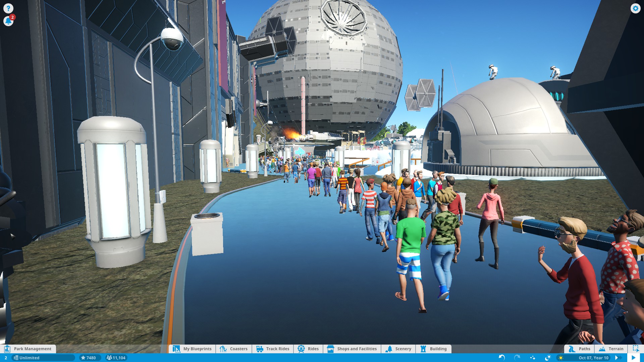This screenshot has width=644, height=362.
Task: Click the Terrain mountain icon
Action: 602,349
